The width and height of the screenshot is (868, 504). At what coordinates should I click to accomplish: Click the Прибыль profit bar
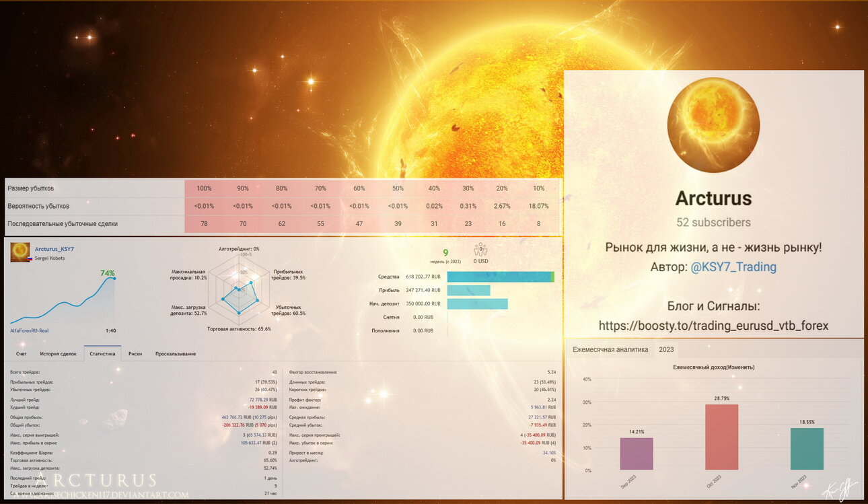[469, 290]
